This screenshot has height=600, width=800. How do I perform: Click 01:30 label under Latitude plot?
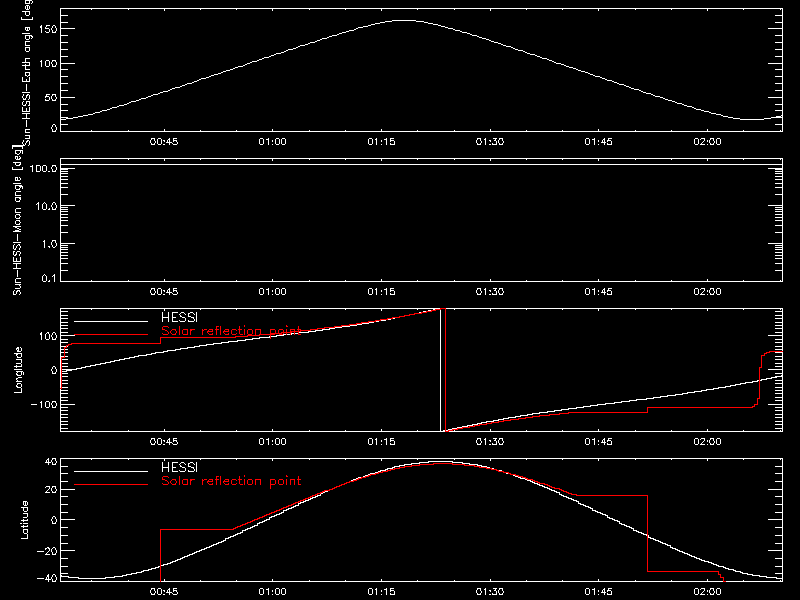click(x=490, y=592)
